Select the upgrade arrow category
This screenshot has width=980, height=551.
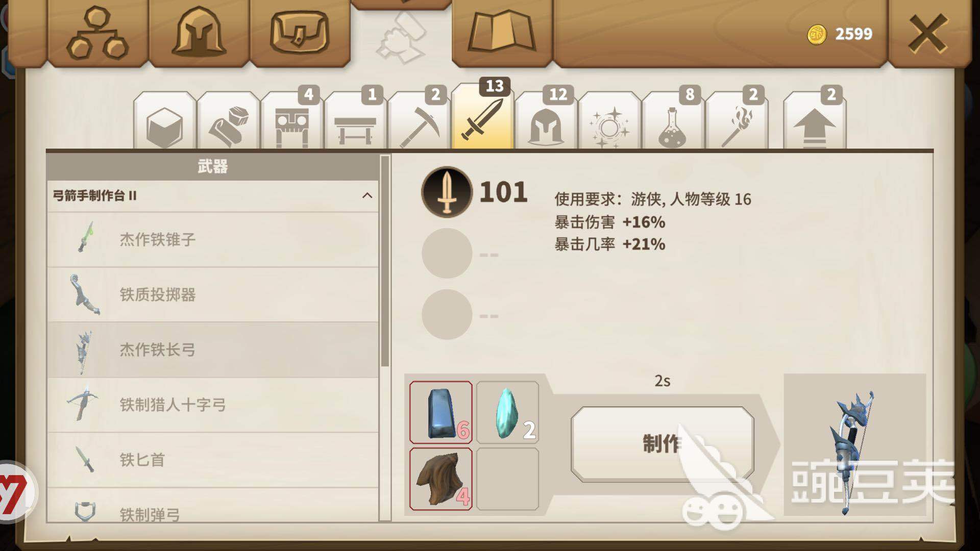815,121
